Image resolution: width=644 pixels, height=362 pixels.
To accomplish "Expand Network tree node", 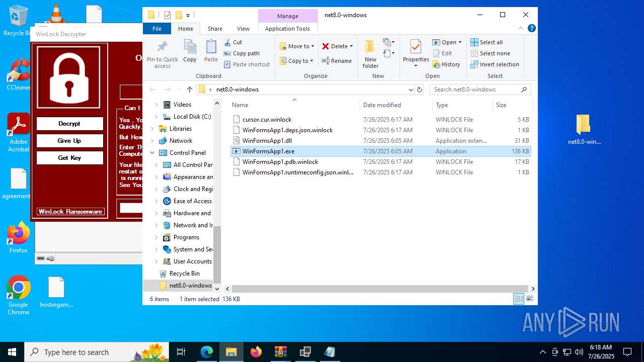I will [x=152, y=141].
